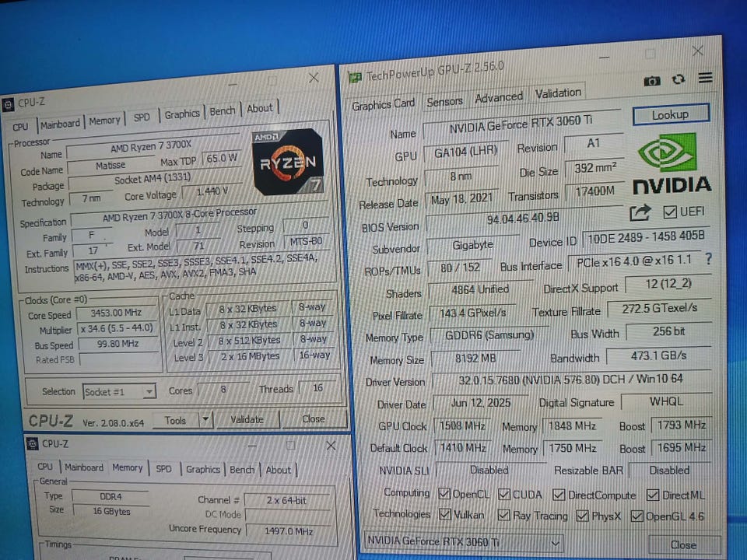
Task: Click the GPU-Z refresh icon
Action: [679, 79]
